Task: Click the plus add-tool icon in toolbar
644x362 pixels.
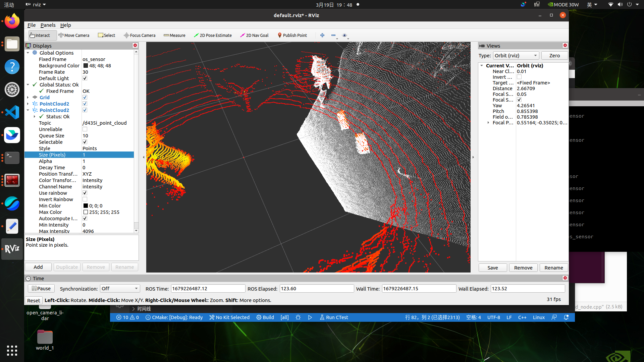Action: (322, 35)
